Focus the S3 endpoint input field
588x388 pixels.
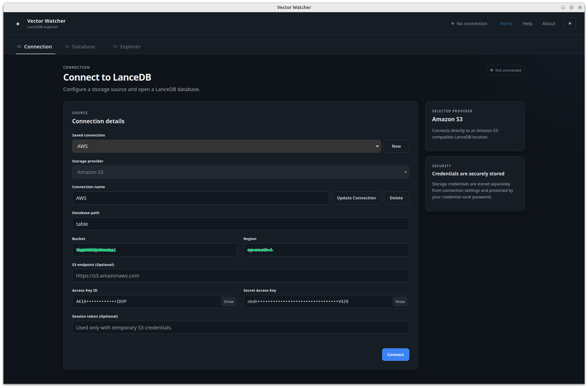click(241, 276)
